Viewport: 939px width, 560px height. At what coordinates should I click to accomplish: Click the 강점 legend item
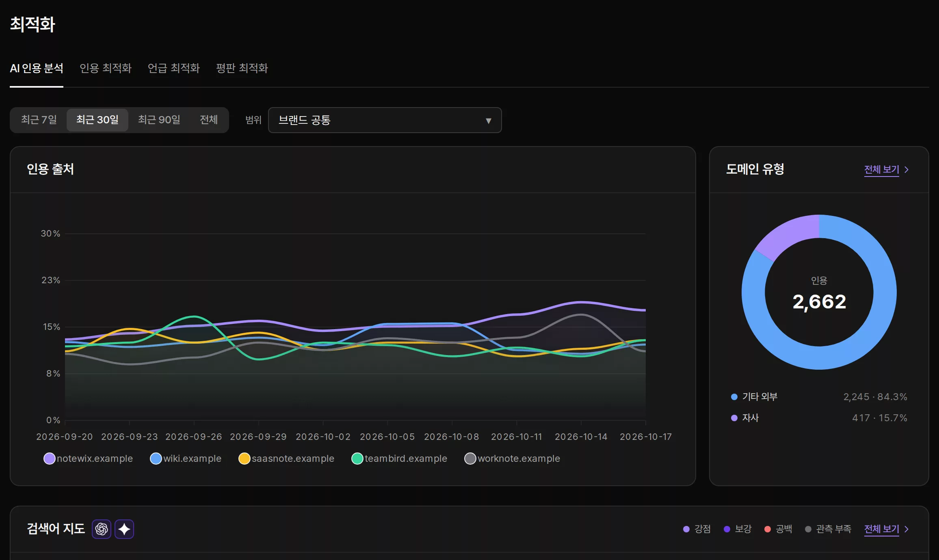pyautogui.click(x=697, y=529)
